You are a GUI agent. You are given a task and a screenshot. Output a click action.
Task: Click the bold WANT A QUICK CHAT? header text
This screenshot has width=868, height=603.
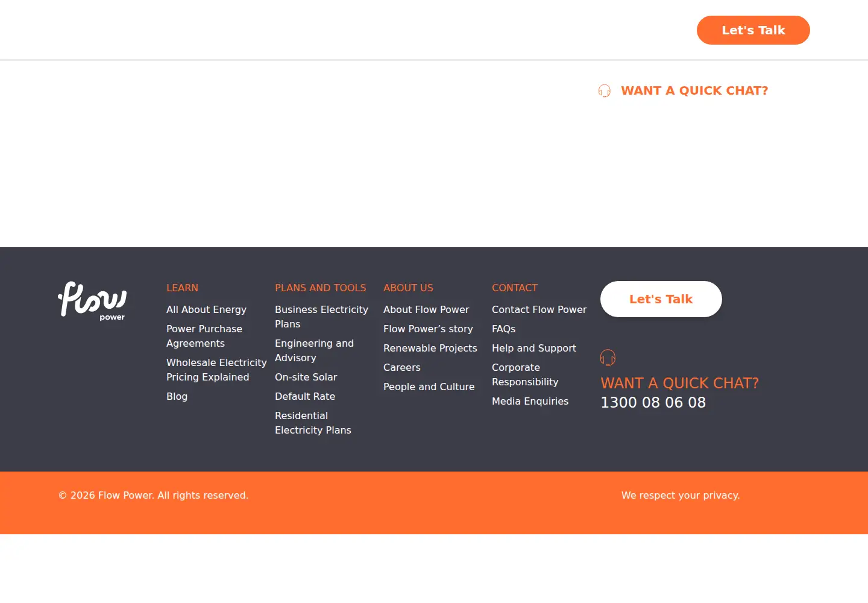[694, 90]
